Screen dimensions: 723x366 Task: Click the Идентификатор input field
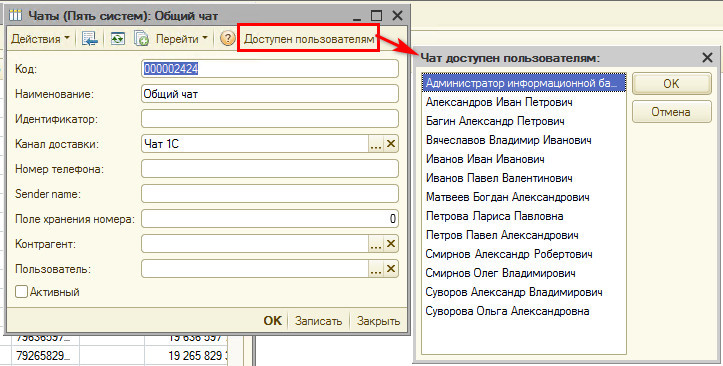tap(270, 118)
